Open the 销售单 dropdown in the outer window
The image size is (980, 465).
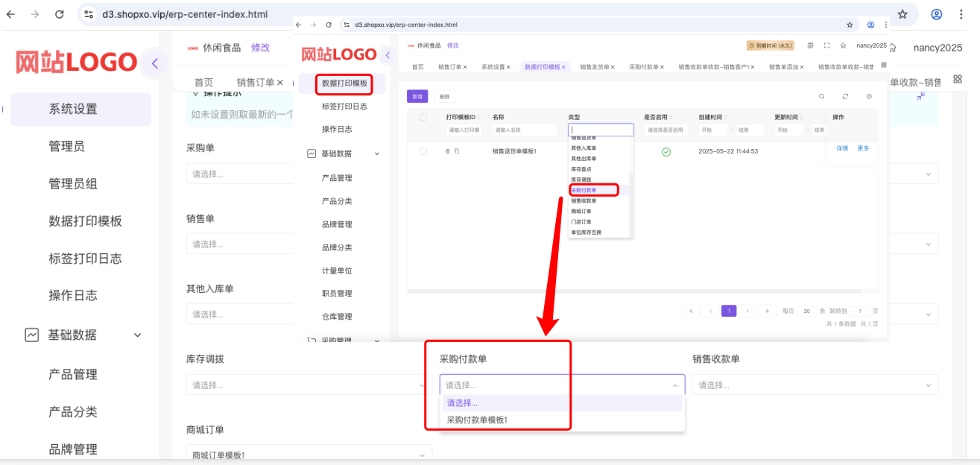point(238,244)
